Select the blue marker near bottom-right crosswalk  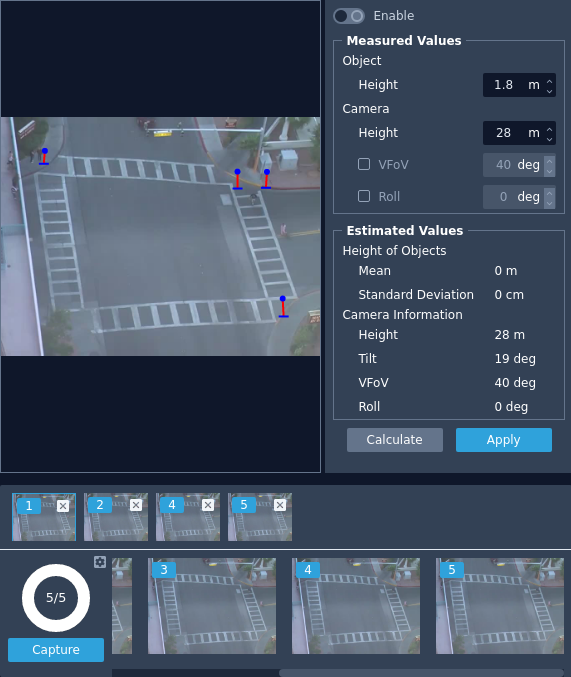pos(282,298)
